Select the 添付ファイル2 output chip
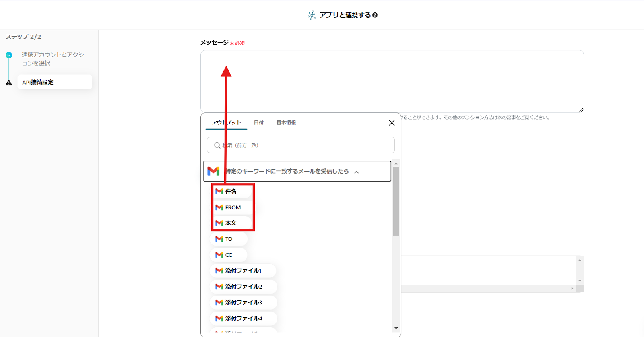The height and width of the screenshot is (337, 644). click(243, 287)
